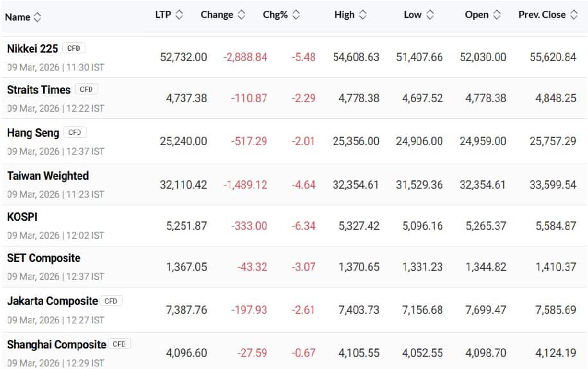Open the Hang Seng index link
Screen dimensions: 588x369
[x=33, y=133]
